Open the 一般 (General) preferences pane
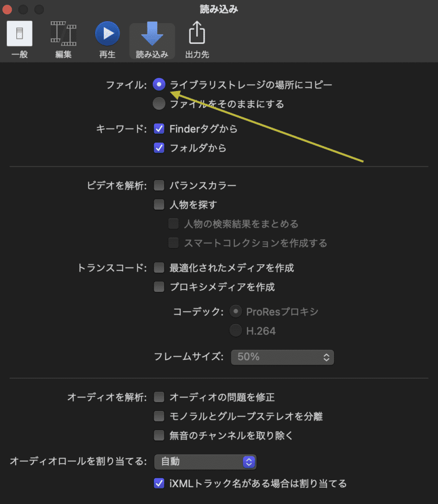438x504 pixels. pyautogui.click(x=20, y=40)
